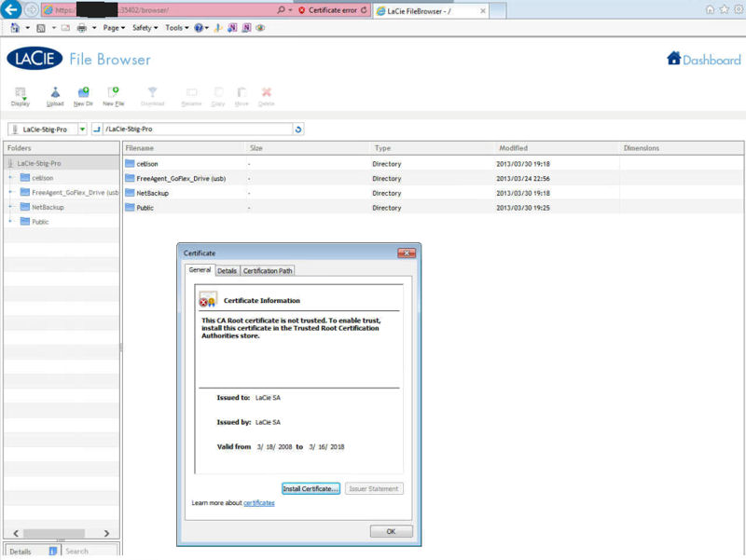Click the second OneNote icon in command bar
The height and width of the screenshot is (560, 746).
coord(246,28)
